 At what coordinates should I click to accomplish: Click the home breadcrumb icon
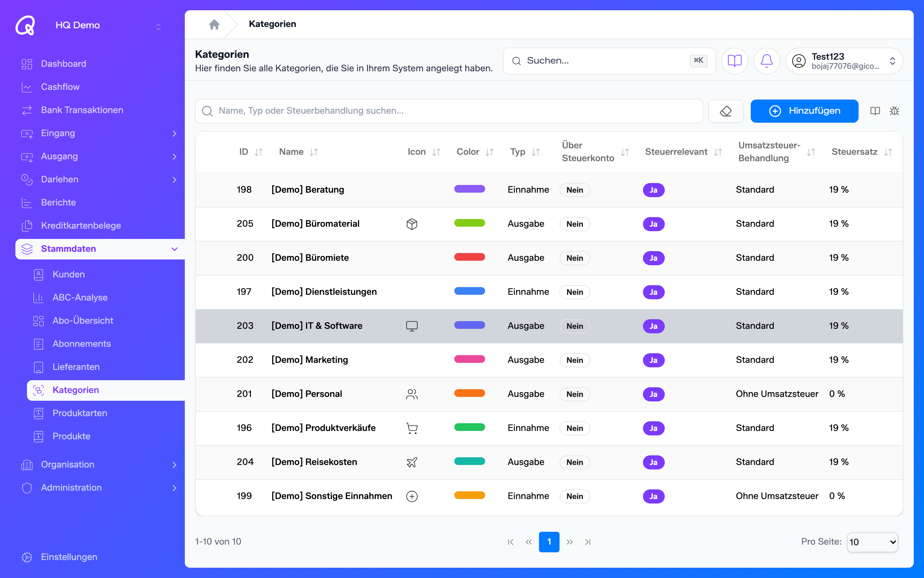214,24
